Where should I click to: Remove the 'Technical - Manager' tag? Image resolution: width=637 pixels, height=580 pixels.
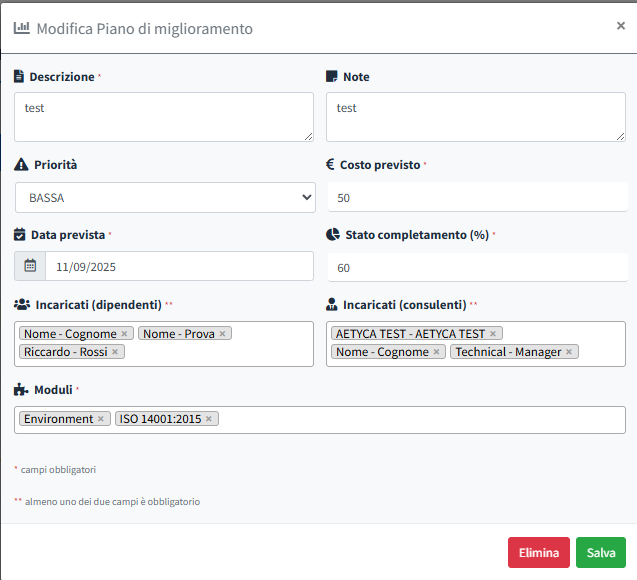569,352
